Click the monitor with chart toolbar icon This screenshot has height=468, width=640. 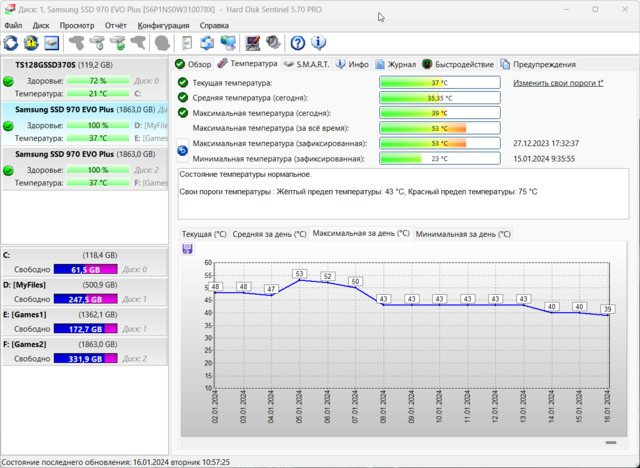point(251,43)
